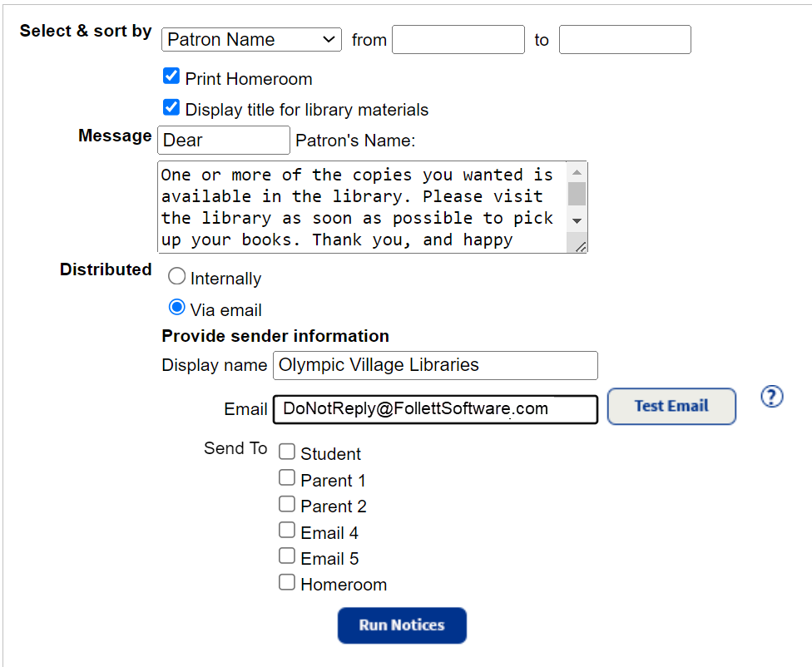Enable the Email 5 checkbox

[x=286, y=556]
